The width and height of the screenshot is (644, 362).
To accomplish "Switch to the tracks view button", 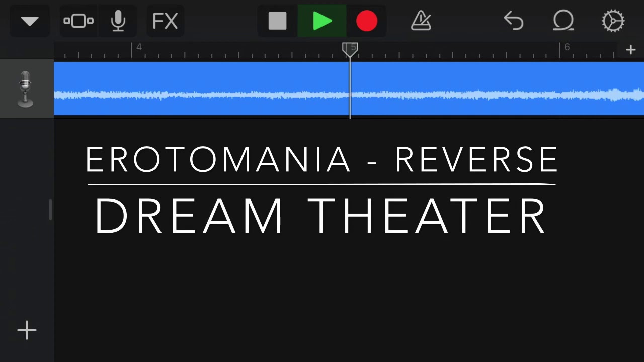I will coord(78,21).
